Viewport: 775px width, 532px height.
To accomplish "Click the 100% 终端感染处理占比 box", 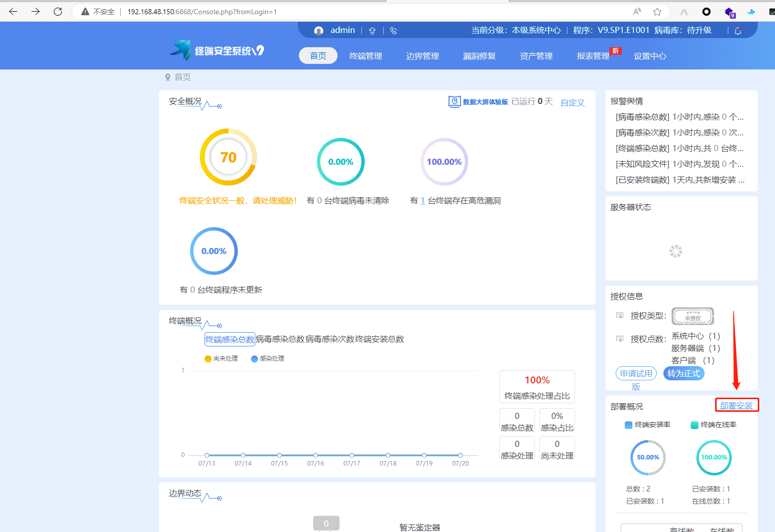I will [537, 387].
